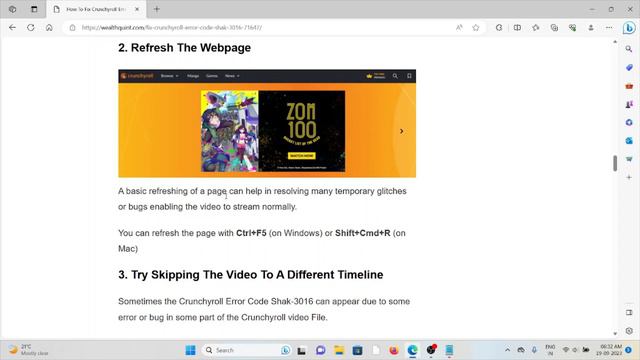Add a sidebar app plus icon
Image resolution: width=640 pixels, height=360 pixels.
coord(629,178)
